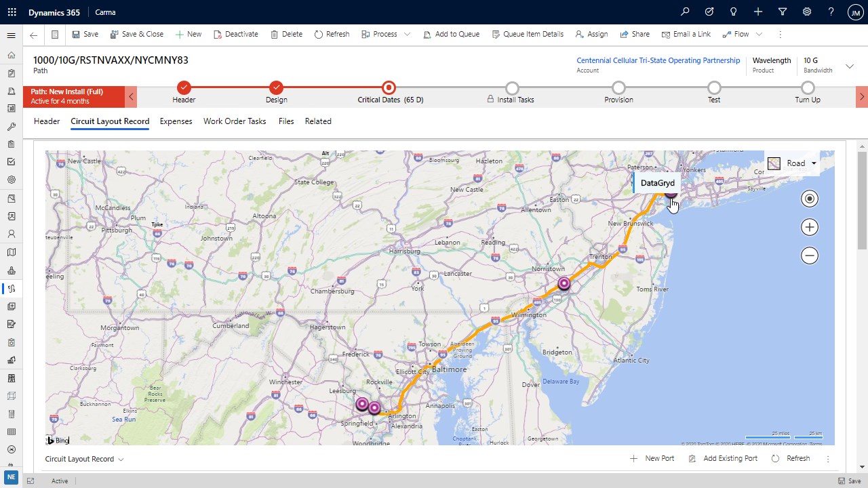Open the search icon in top bar
Screen dimensions: 868x488
pos(685,12)
